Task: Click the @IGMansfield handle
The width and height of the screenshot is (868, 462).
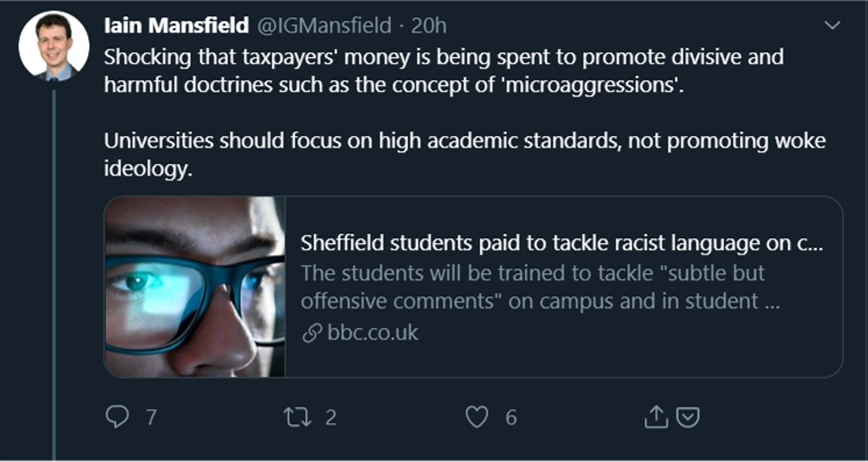Action: pos(324,26)
